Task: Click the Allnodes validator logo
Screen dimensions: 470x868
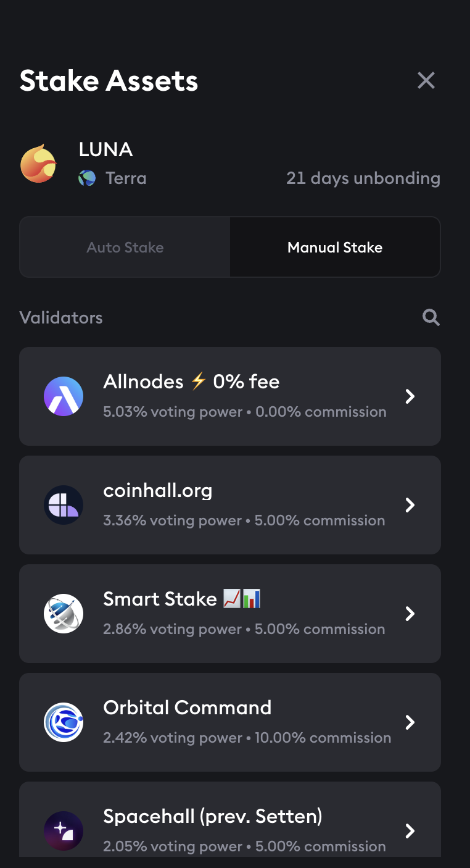Action: [64, 396]
